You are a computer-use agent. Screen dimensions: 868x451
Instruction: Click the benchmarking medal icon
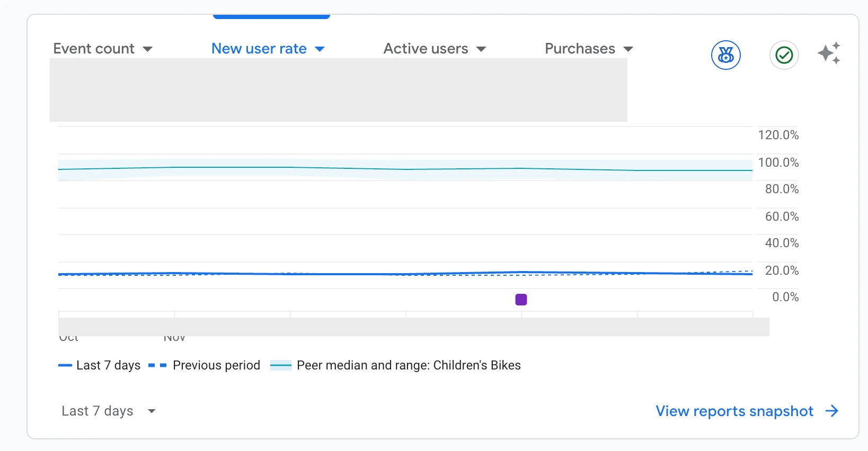(725, 55)
